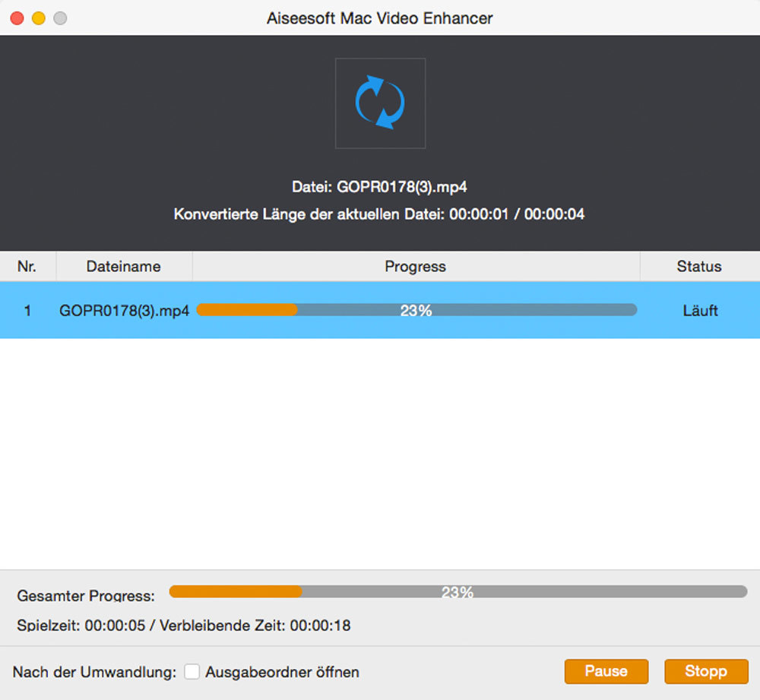The height and width of the screenshot is (700, 760).
Task: Stop the conversion with Stopp button
Action: pos(706,671)
